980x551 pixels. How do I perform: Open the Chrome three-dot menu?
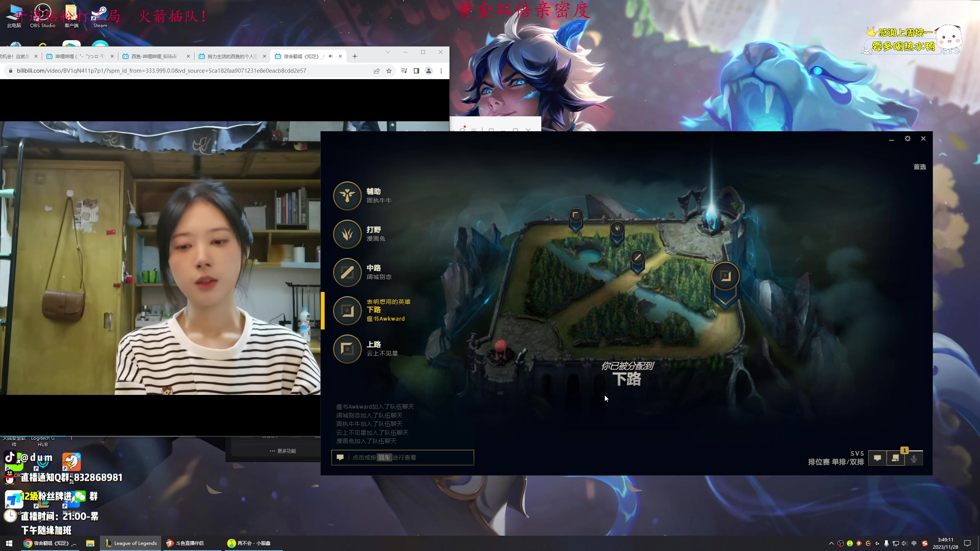(441, 71)
